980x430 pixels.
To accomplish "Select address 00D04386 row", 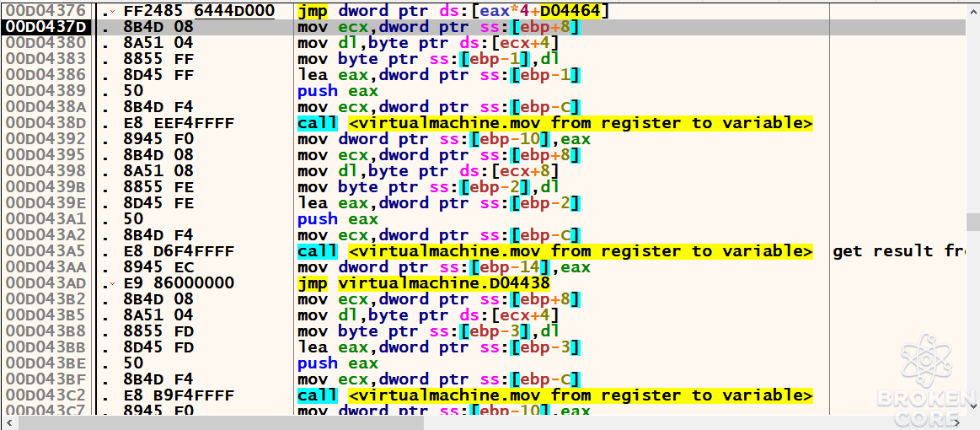I will click(x=47, y=75).
